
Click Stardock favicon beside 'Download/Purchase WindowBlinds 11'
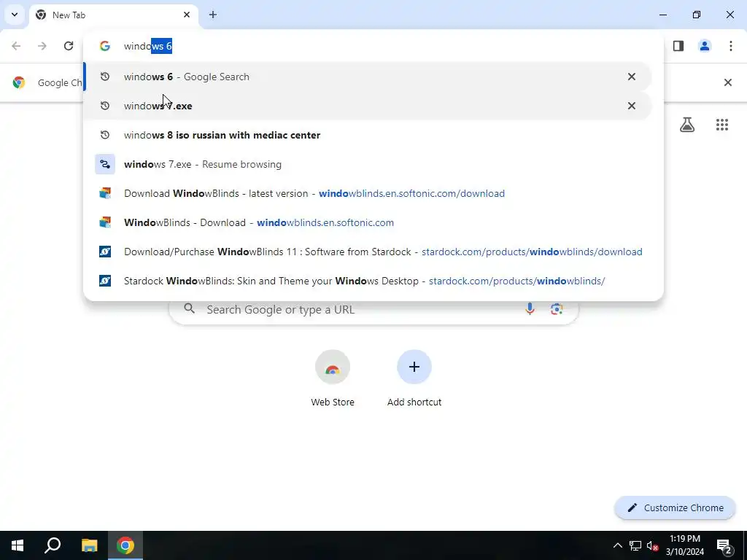pyautogui.click(x=105, y=252)
